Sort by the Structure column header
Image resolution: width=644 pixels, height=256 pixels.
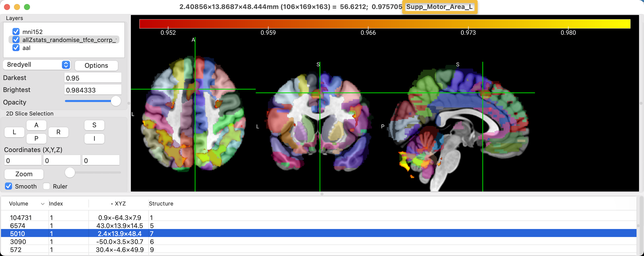161,204
